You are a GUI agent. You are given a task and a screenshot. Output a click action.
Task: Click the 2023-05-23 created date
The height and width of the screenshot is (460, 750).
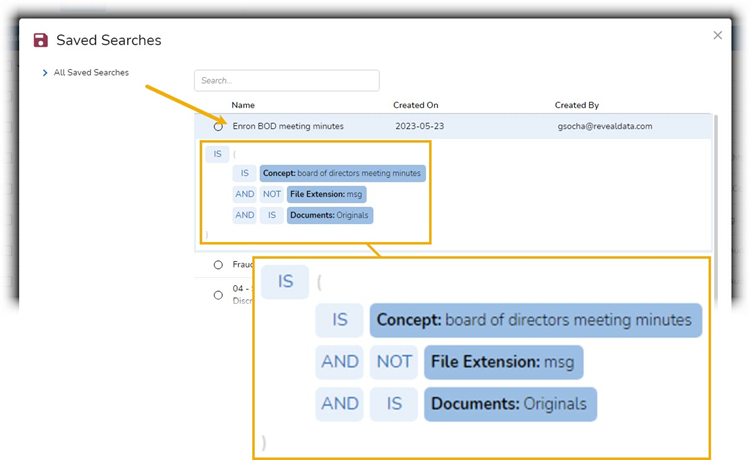419,126
